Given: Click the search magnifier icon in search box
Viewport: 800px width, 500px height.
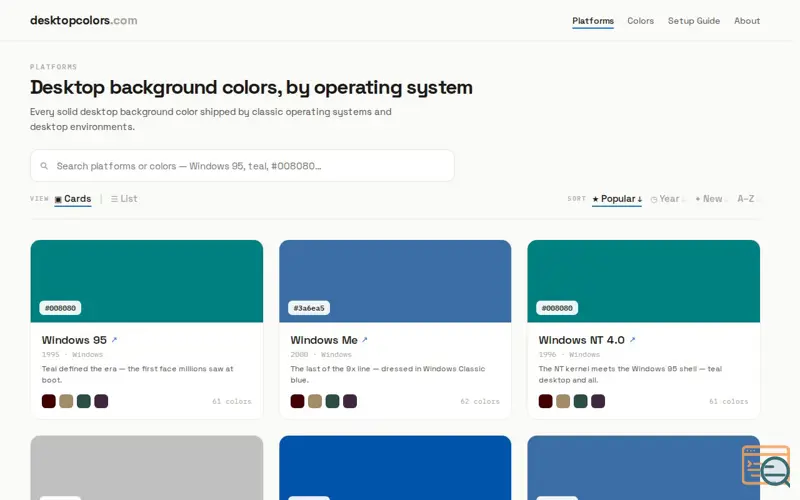Looking at the screenshot, I should click(x=44, y=166).
